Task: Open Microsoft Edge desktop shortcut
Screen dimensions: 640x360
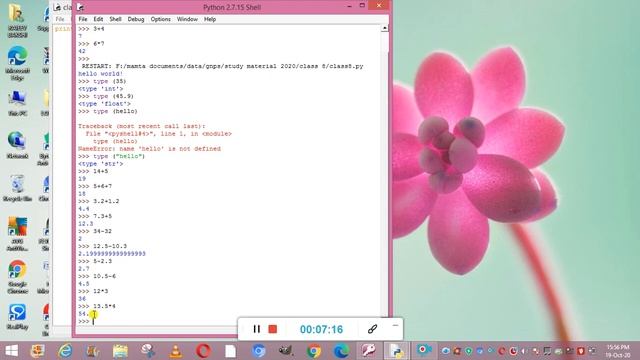Action: click(x=17, y=62)
